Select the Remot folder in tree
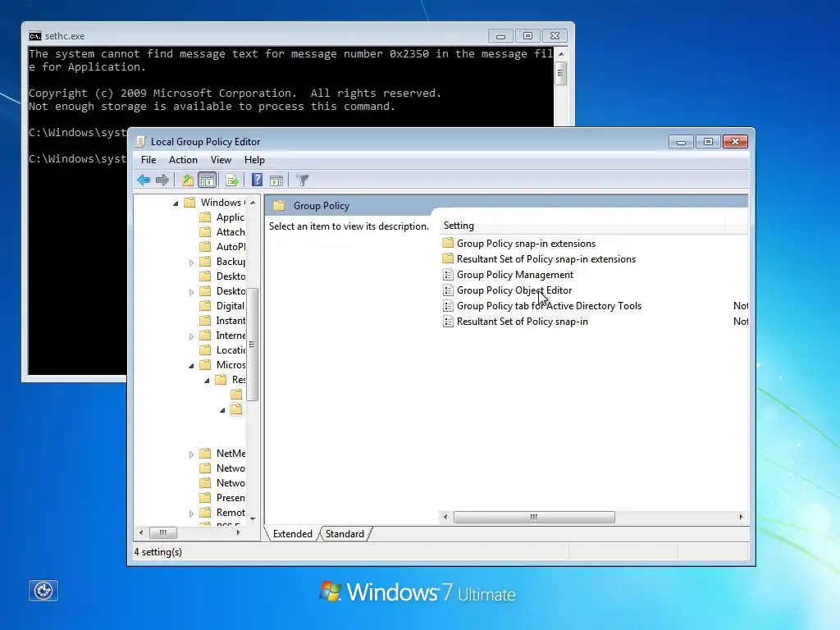Viewport: 840px width, 630px height. 231,512
